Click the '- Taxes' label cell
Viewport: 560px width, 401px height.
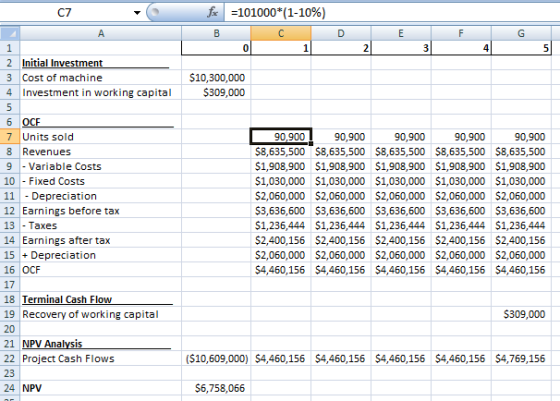pos(101,225)
